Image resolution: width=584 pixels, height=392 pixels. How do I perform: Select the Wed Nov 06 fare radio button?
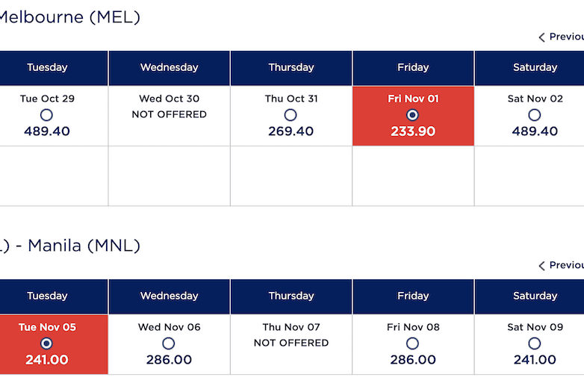[x=169, y=343]
